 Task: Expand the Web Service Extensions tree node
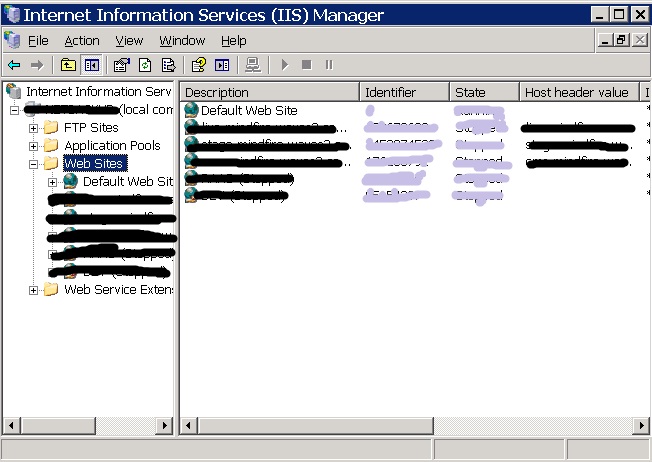tap(33, 290)
